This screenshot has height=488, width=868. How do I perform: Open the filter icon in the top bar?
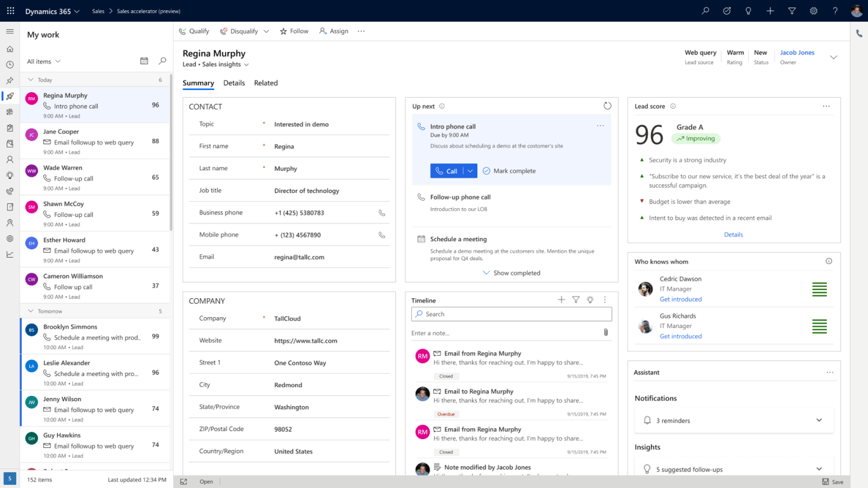[x=791, y=11]
